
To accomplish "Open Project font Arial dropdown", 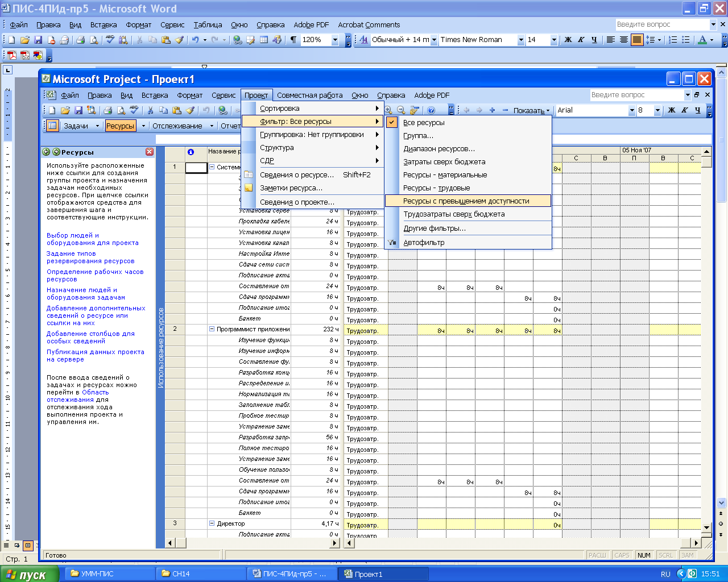I will point(631,110).
